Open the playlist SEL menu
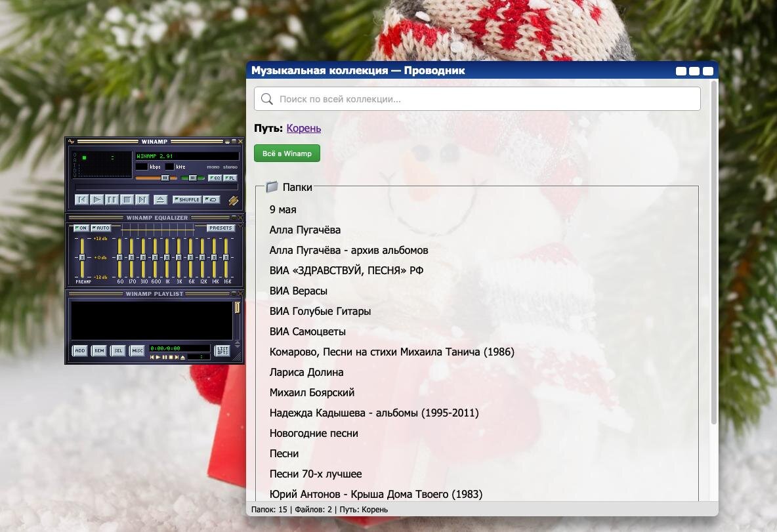 pyautogui.click(x=118, y=351)
